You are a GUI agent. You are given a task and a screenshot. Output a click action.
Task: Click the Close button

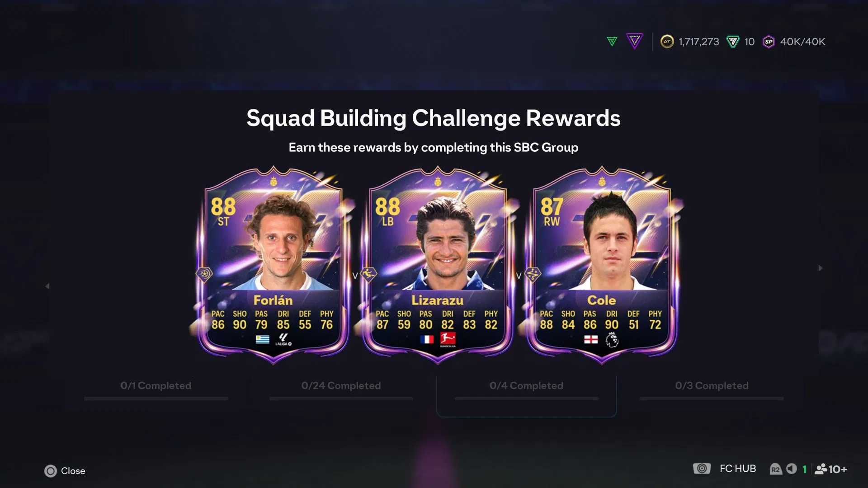(x=65, y=471)
